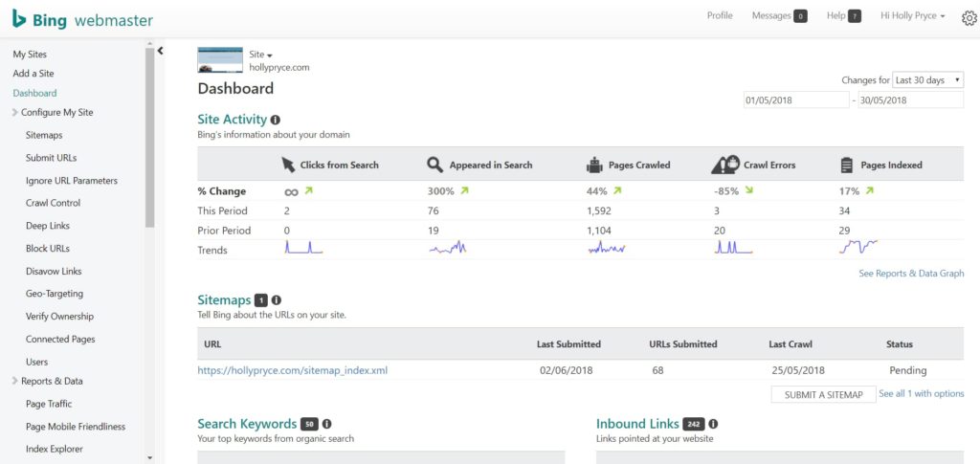Click the Crawl Errors trend sparkline
Screen dimensions: 980x464
[x=733, y=248]
